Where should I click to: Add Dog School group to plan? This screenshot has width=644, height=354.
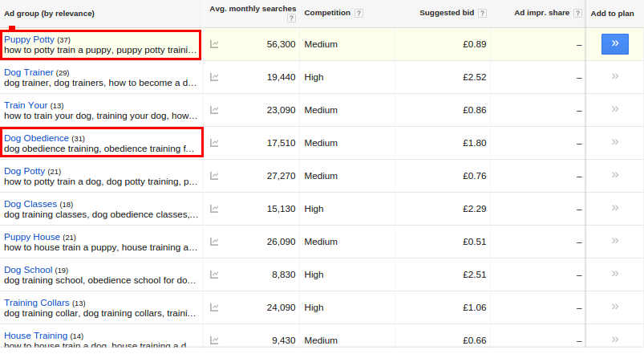click(615, 274)
